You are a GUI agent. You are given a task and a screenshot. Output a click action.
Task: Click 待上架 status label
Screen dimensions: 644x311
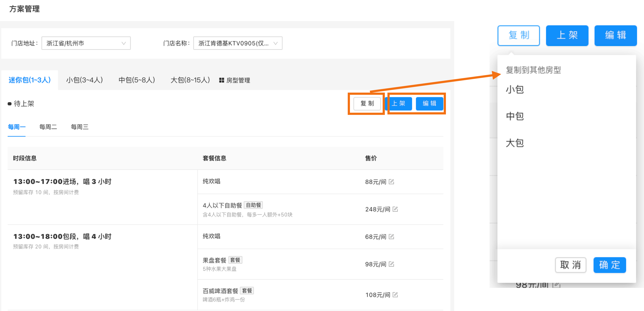24,104
